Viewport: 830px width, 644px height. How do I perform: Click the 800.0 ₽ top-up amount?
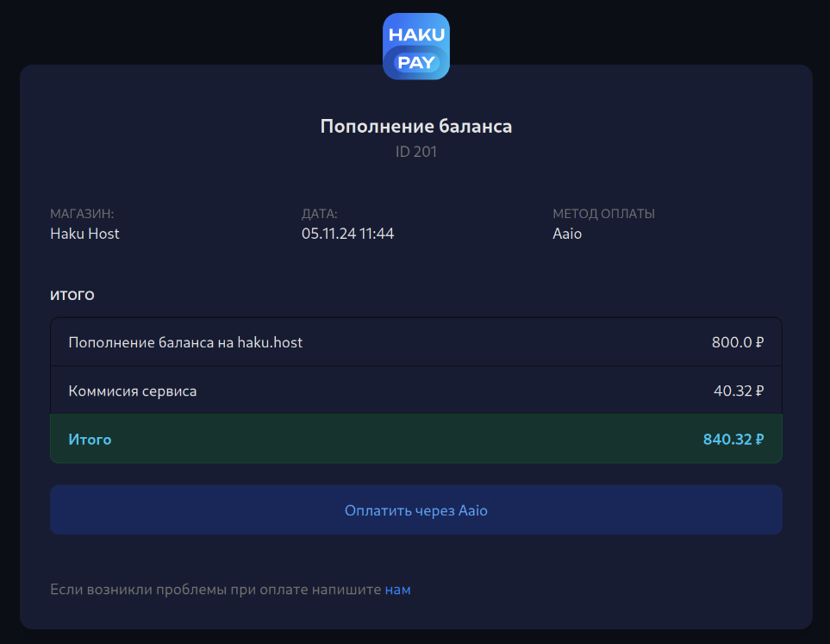tap(737, 342)
